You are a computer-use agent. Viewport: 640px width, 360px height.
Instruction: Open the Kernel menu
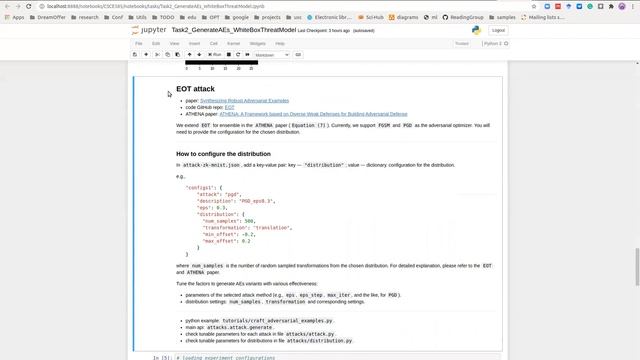233,43
